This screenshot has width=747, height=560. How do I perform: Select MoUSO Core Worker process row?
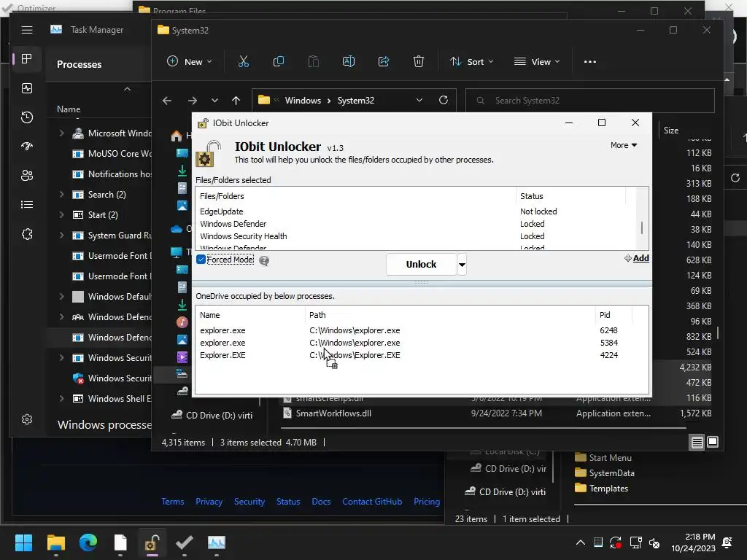click(x=99, y=154)
